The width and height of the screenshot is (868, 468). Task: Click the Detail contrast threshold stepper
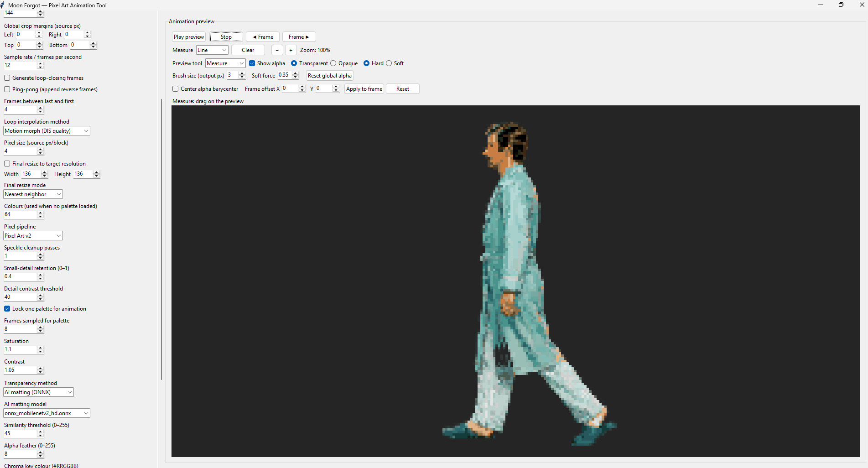point(40,297)
